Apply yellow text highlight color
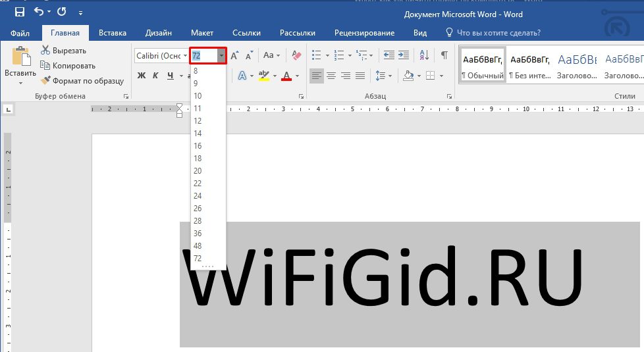Screen dimensions: 644x352 [263, 76]
